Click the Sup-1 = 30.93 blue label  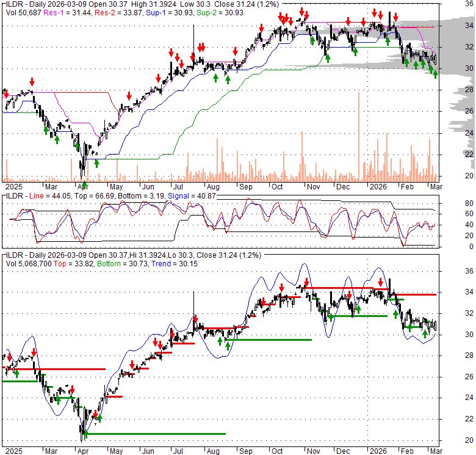pyautogui.click(x=170, y=13)
